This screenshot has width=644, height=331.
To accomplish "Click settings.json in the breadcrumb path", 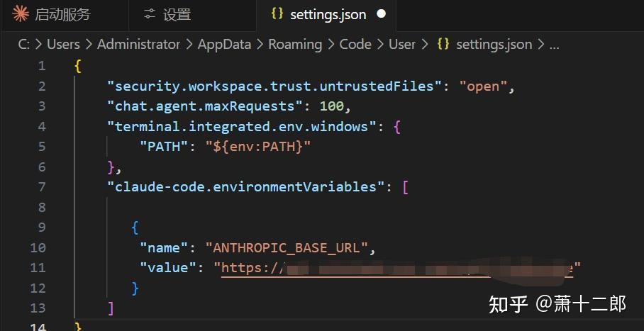I will coord(494,45).
